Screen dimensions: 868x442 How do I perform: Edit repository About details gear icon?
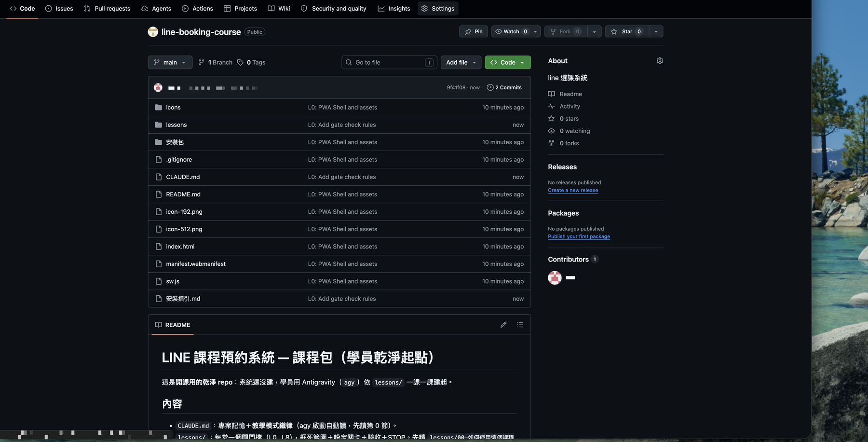coord(660,61)
